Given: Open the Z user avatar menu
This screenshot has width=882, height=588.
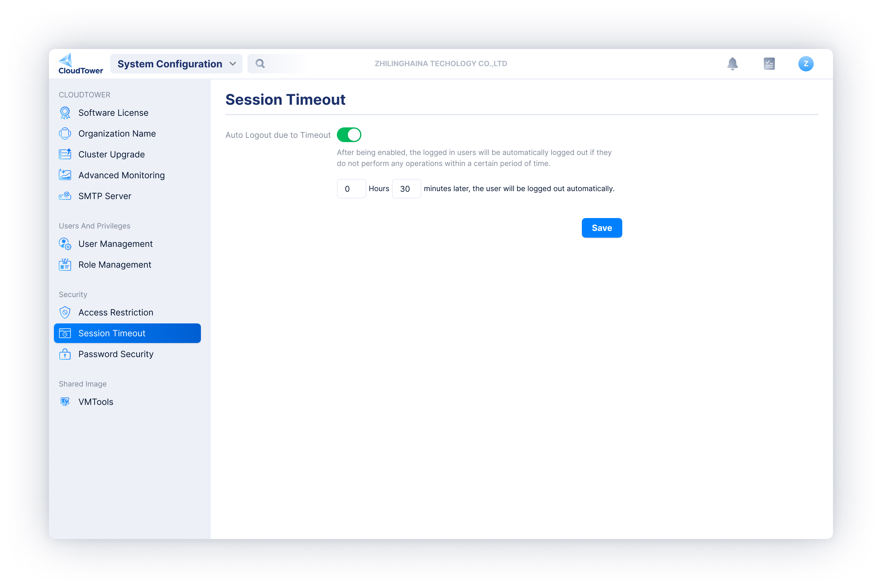Looking at the screenshot, I should (x=806, y=64).
